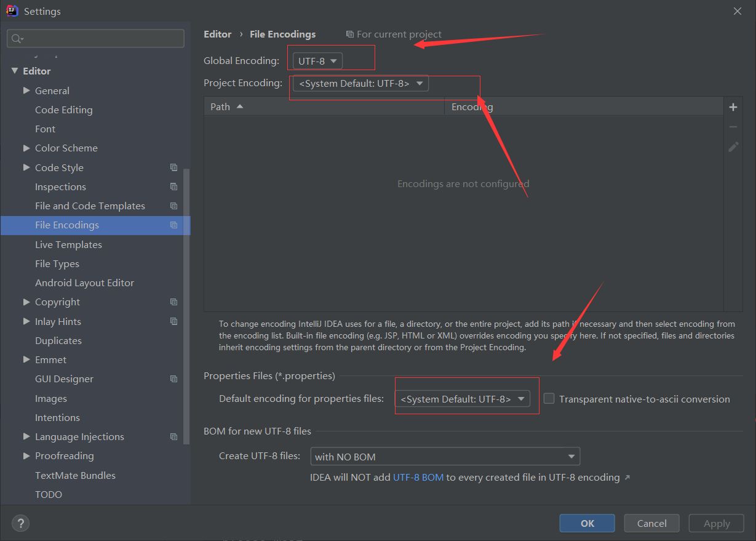This screenshot has height=541, width=756.
Task: Click the project-level icon beside GUI Designer
Action: click(x=174, y=379)
